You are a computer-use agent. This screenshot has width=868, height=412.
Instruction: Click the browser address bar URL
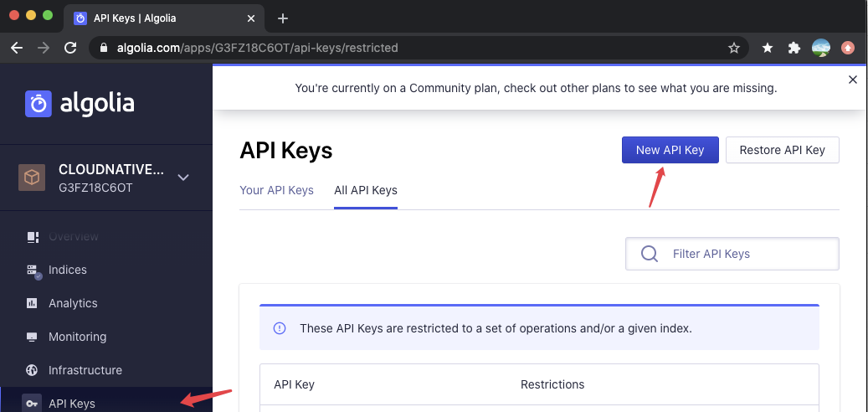pos(335,48)
